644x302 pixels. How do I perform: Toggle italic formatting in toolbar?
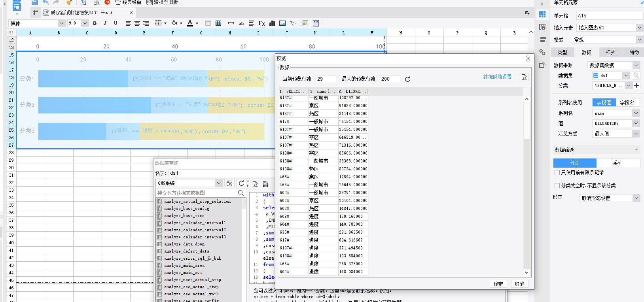[105, 23]
